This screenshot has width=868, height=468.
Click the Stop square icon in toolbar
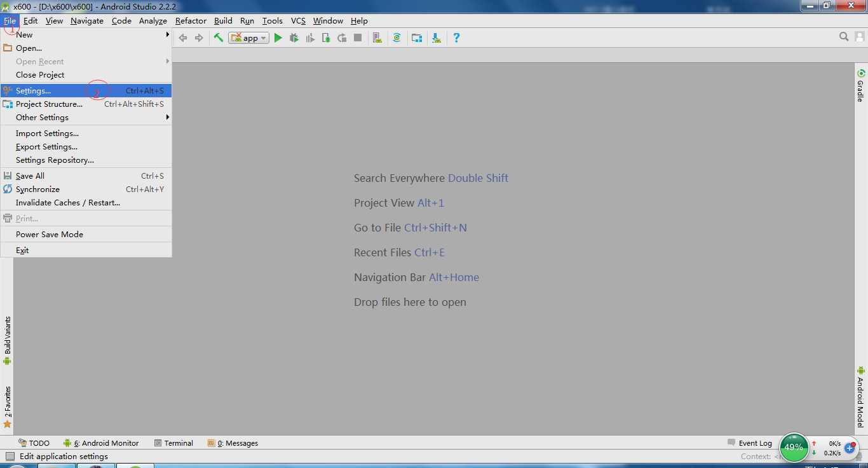coord(358,38)
